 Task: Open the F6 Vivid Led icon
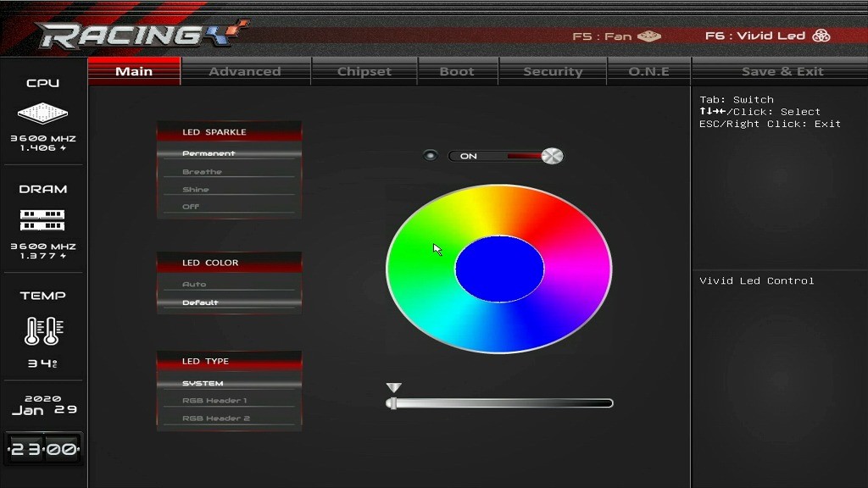pos(821,36)
